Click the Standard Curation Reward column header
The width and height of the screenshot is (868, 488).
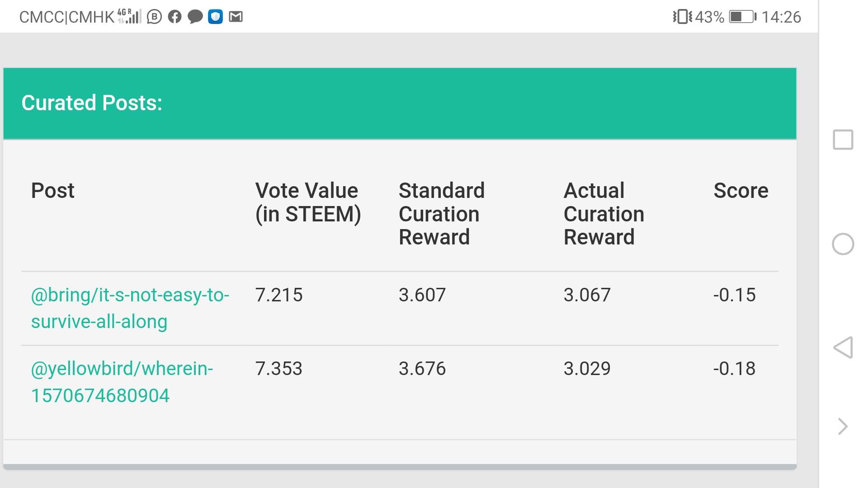[441, 214]
